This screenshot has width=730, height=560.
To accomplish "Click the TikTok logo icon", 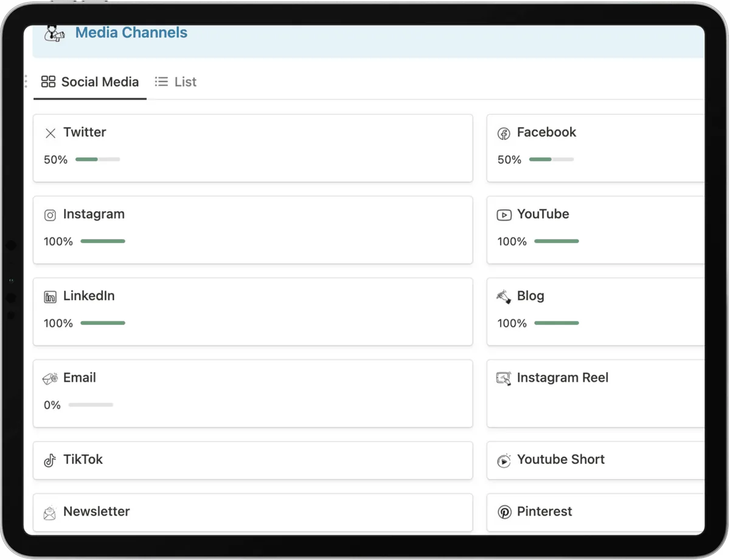I will click(x=50, y=460).
